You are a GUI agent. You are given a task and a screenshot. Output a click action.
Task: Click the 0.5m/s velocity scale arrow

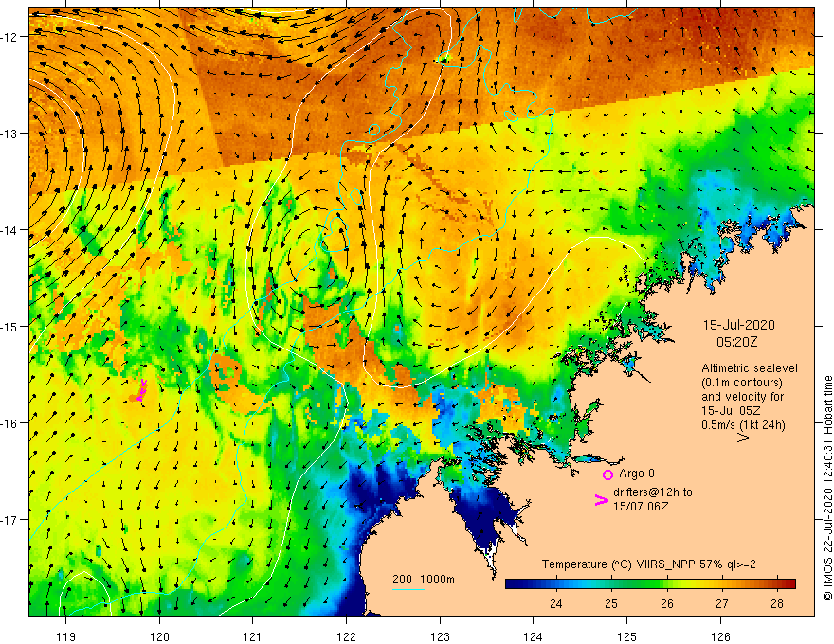click(x=731, y=438)
